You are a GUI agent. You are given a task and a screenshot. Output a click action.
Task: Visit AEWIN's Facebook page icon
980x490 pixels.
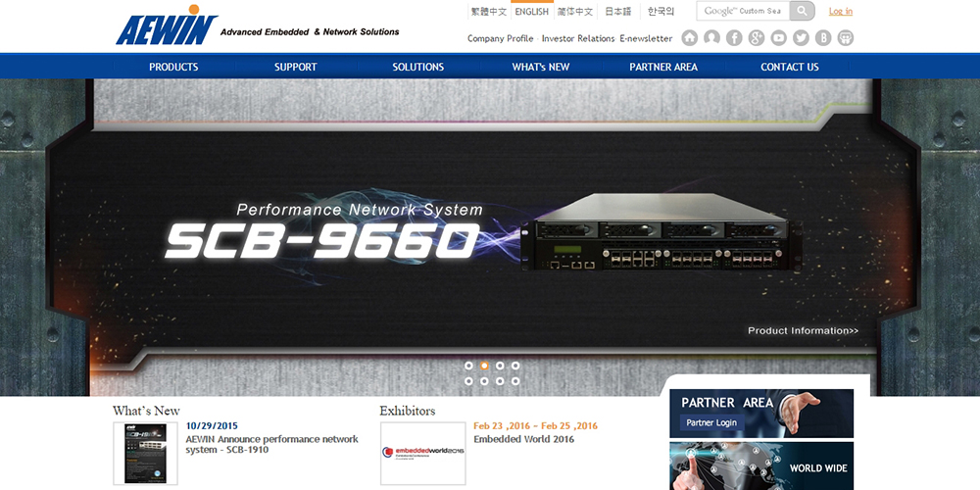pos(734,38)
